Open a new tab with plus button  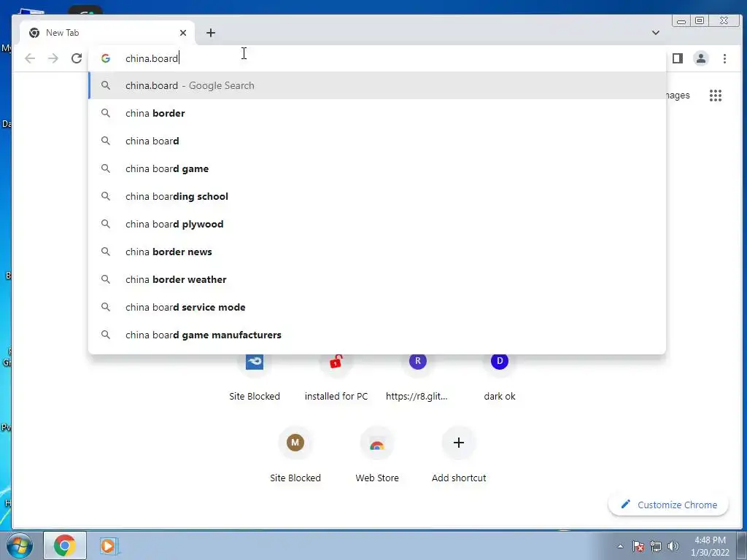pos(211,33)
